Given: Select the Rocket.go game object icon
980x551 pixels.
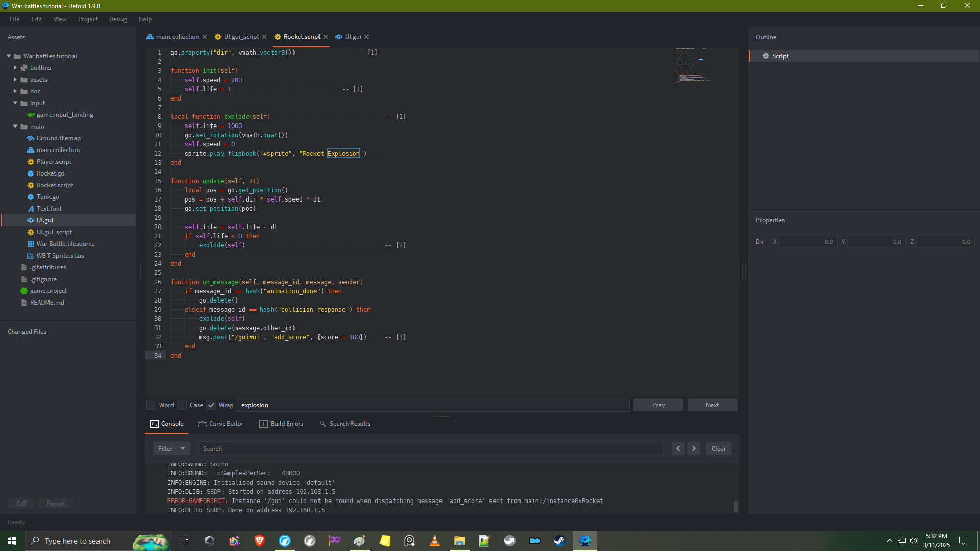Looking at the screenshot, I should (x=31, y=173).
